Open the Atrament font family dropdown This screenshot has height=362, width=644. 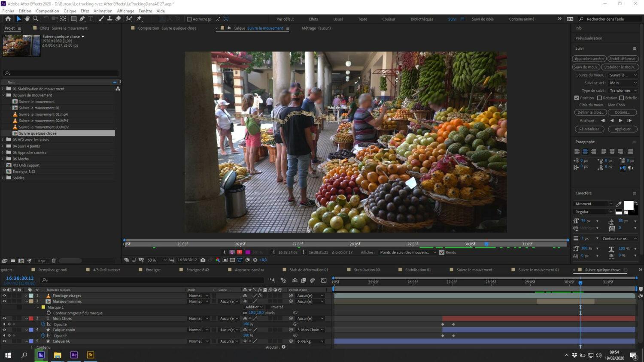[593, 204]
